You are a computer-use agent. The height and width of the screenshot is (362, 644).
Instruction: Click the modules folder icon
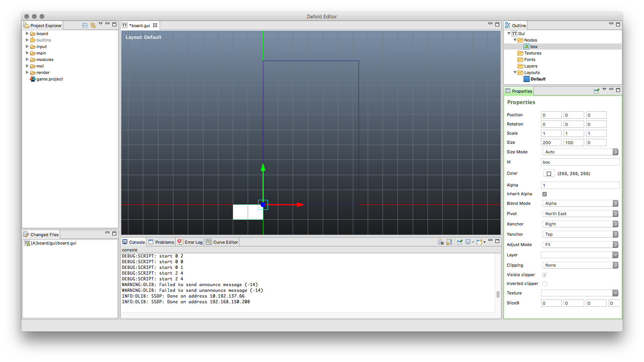[x=33, y=60]
